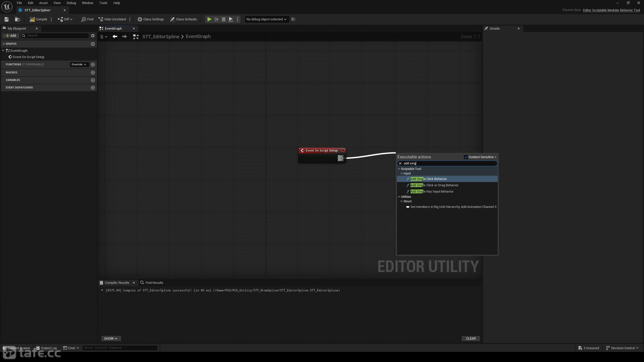This screenshot has height=362, width=644.
Task: Open the Debug menu
Action: point(71,3)
